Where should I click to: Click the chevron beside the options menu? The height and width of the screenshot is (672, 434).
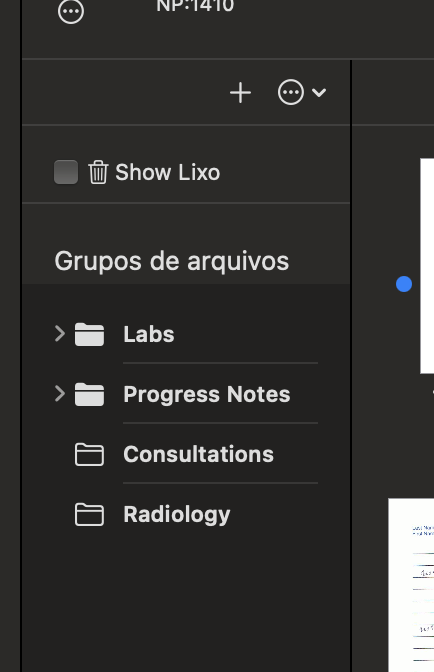click(319, 92)
